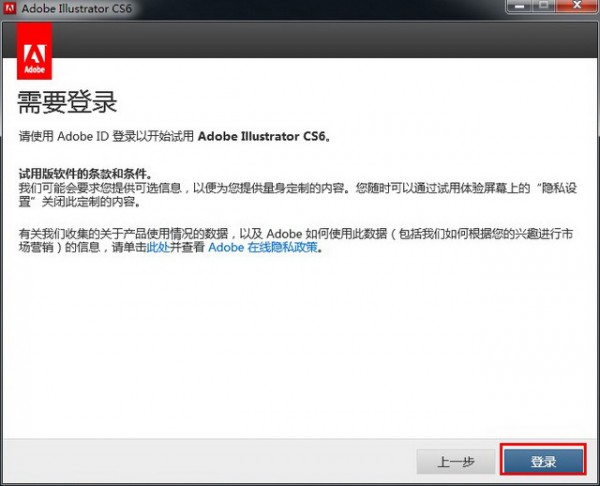Click the red Adobe logo
600x486 pixels.
point(34,51)
